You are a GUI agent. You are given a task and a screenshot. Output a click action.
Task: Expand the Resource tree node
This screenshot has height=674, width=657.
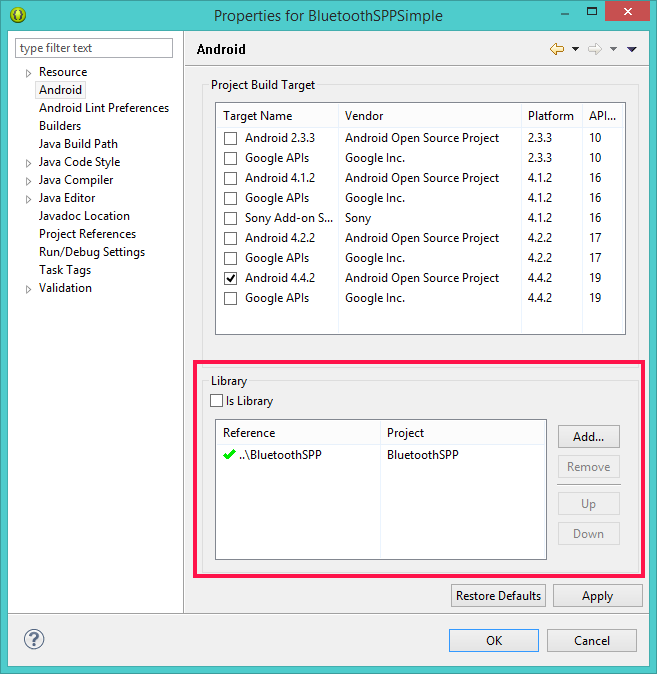point(28,73)
